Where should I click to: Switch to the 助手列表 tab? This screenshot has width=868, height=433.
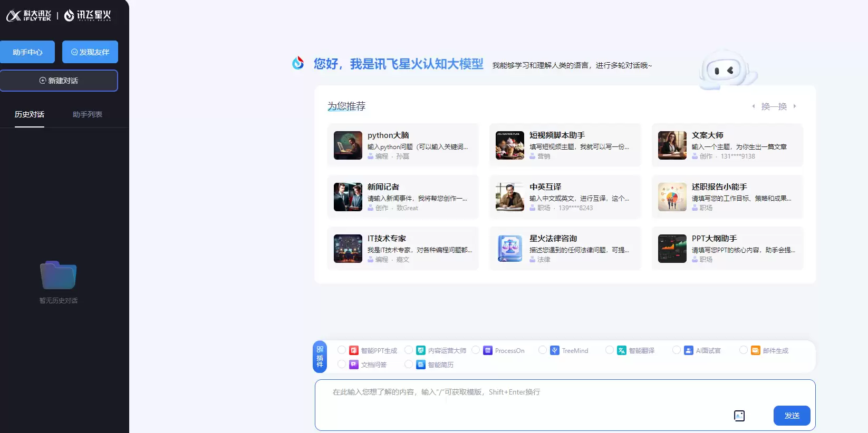tap(88, 114)
